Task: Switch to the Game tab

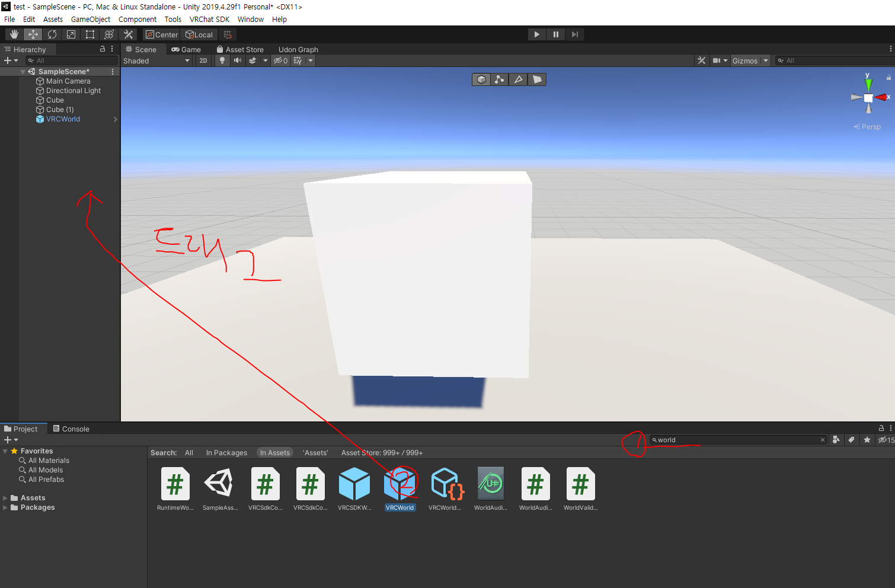Action: coord(186,49)
